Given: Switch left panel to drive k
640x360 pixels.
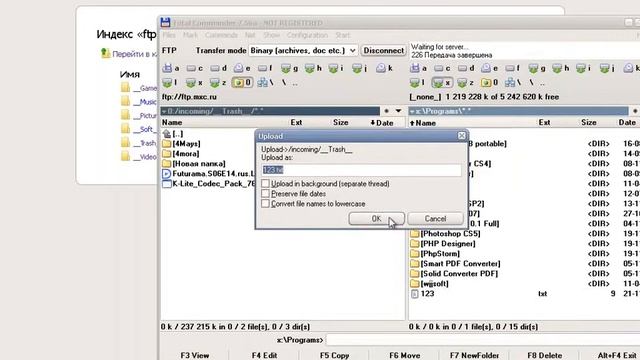Looking at the screenshot, I should click(384, 68).
